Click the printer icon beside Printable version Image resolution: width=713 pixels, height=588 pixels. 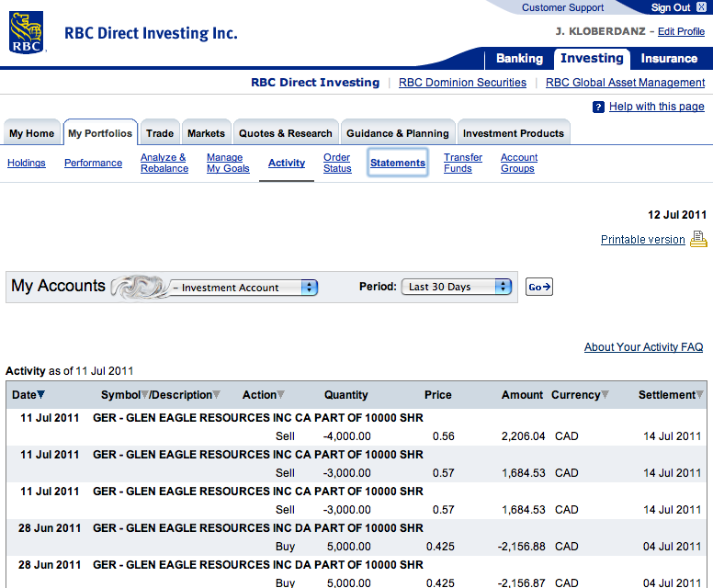point(698,239)
